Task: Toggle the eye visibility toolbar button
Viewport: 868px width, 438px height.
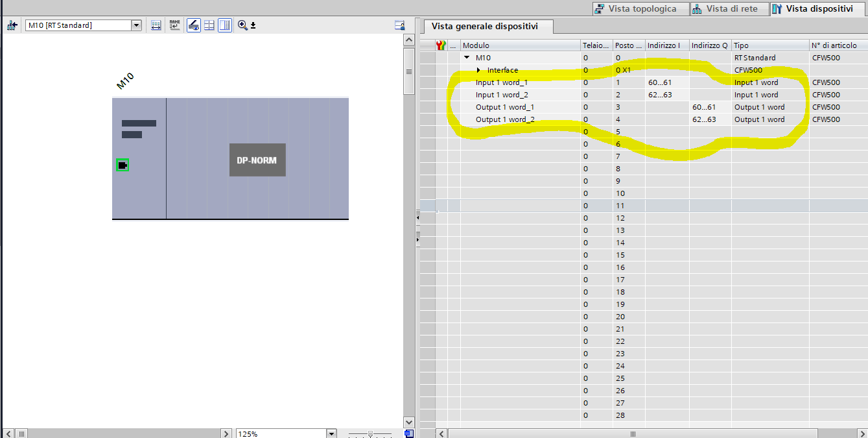Action: (x=193, y=25)
